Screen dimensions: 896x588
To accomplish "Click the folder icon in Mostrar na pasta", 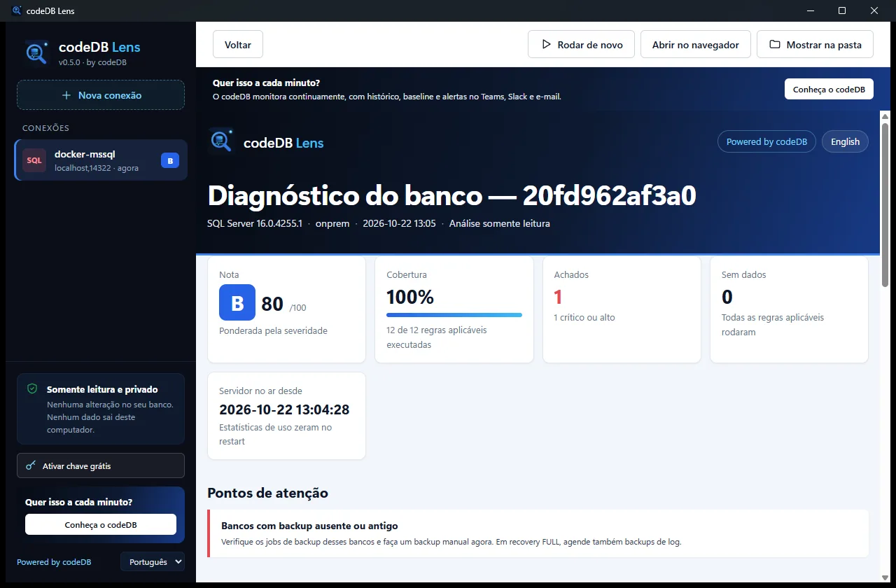I will (775, 45).
